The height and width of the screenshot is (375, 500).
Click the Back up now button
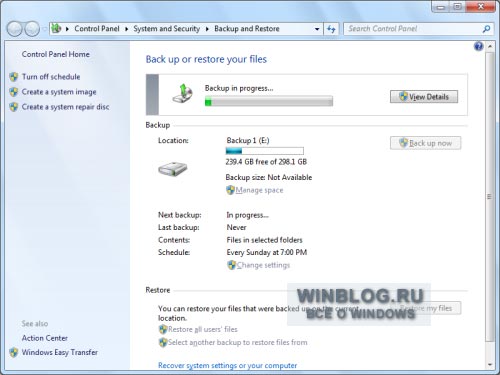point(426,143)
